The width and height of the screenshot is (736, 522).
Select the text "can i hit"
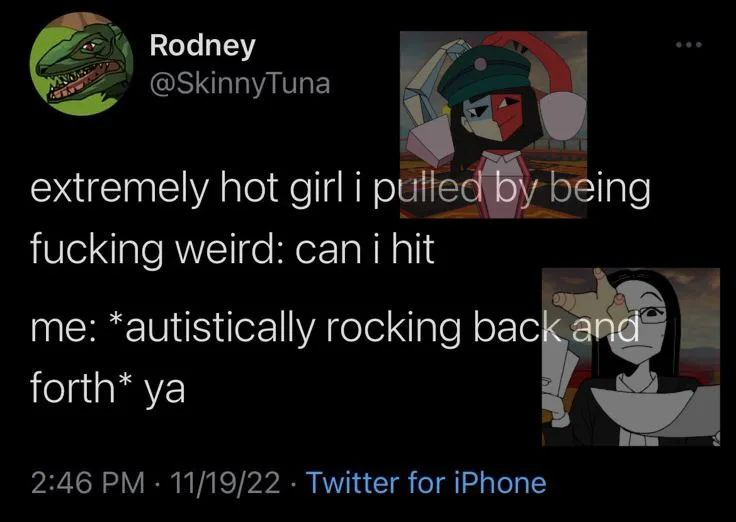tap(365, 249)
